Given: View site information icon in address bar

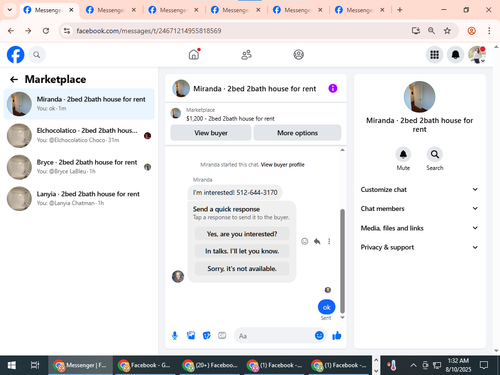Looking at the screenshot, I should (67, 31).
